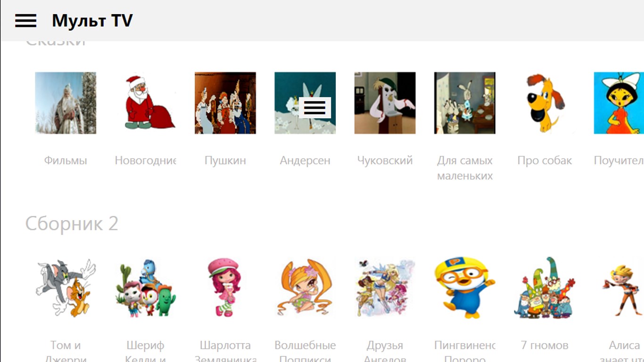Choose the Волшебные Поппикси thumbnail
Image resolution: width=644 pixels, height=362 pixels.
click(305, 288)
